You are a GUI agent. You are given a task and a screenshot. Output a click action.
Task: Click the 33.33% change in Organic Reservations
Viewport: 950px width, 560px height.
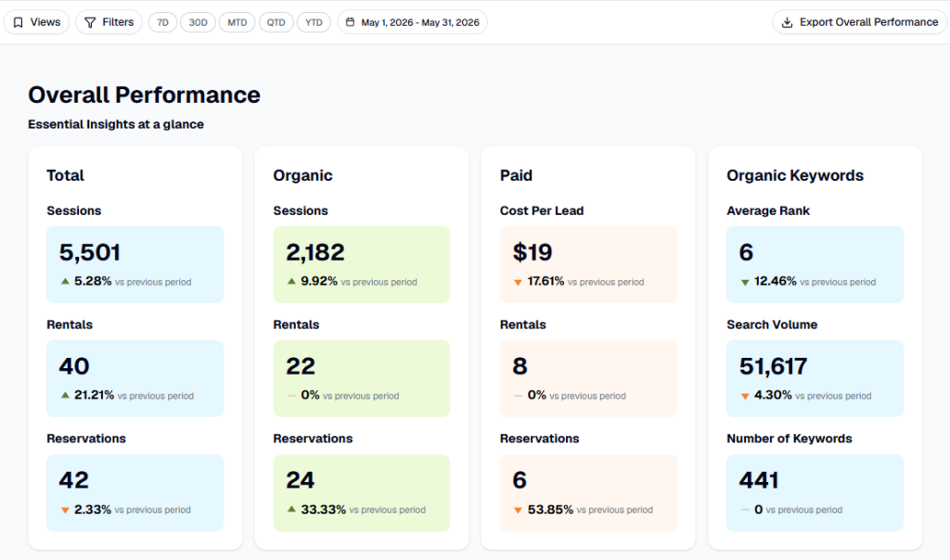[x=324, y=510]
